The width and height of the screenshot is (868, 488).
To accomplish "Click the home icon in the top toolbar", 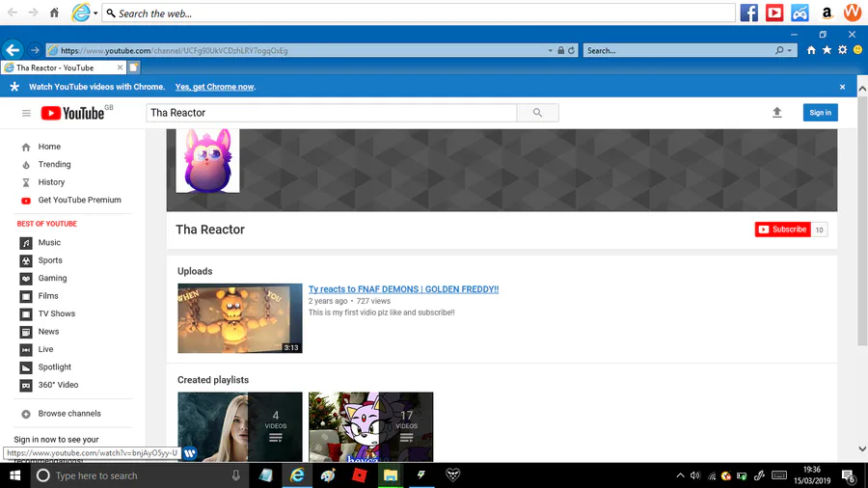I will tap(54, 13).
